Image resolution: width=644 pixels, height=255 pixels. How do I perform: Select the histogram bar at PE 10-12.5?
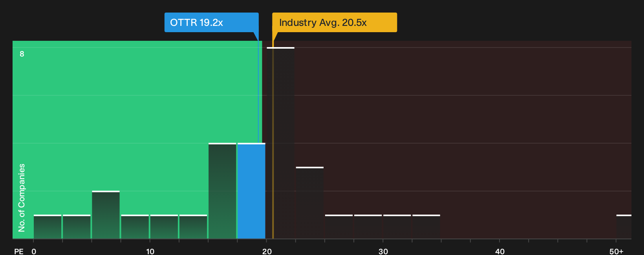pyautogui.click(x=164, y=227)
